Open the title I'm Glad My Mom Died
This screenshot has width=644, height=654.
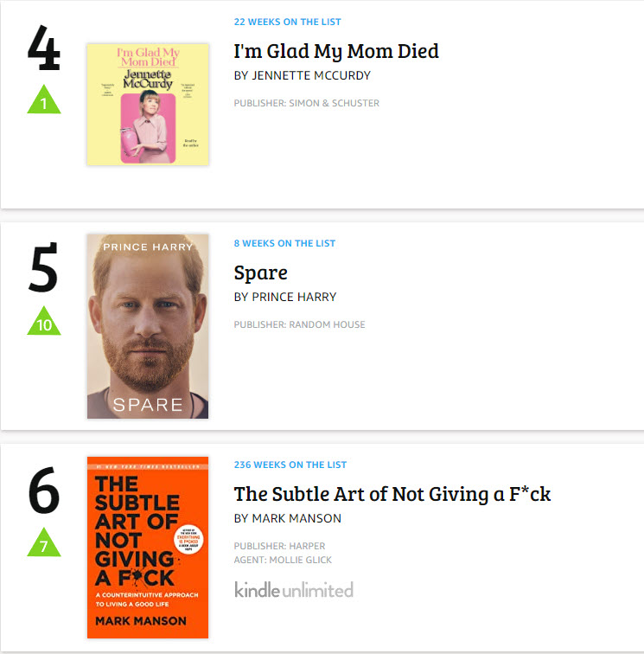coord(336,50)
